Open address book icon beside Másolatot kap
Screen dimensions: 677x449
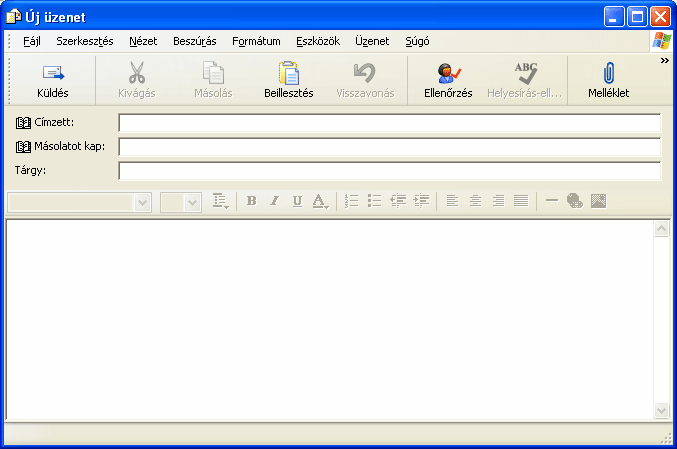coord(23,147)
